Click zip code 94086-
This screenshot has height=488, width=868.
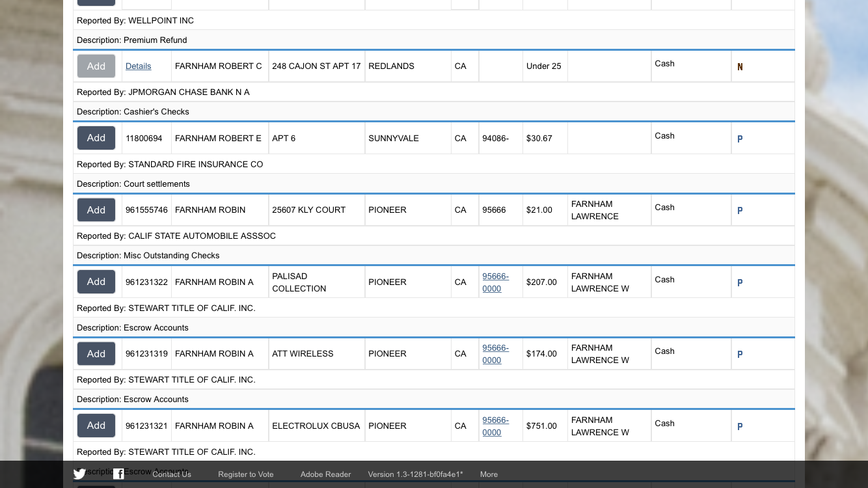coord(496,139)
